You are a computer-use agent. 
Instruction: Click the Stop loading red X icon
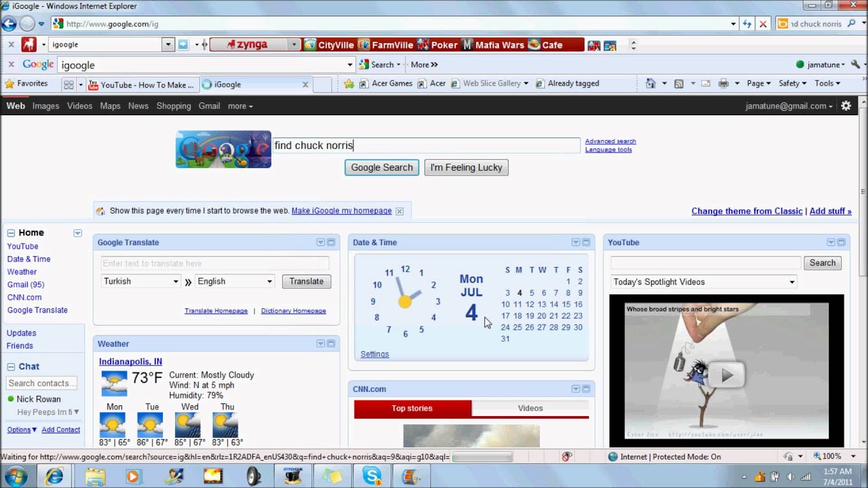[763, 24]
